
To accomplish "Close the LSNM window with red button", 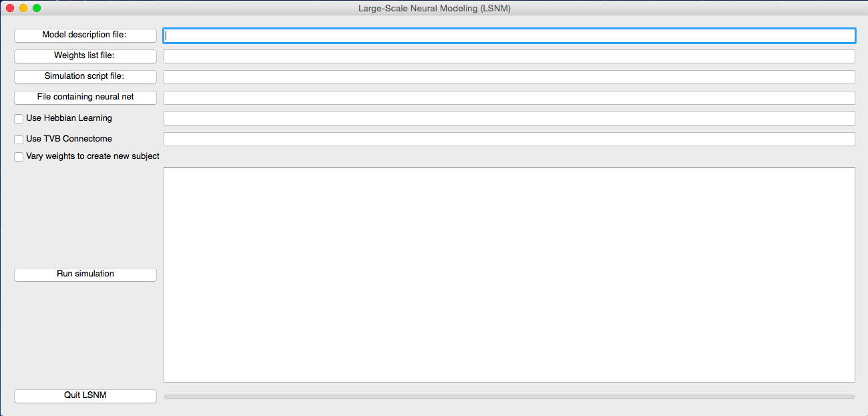I will tap(10, 8).
